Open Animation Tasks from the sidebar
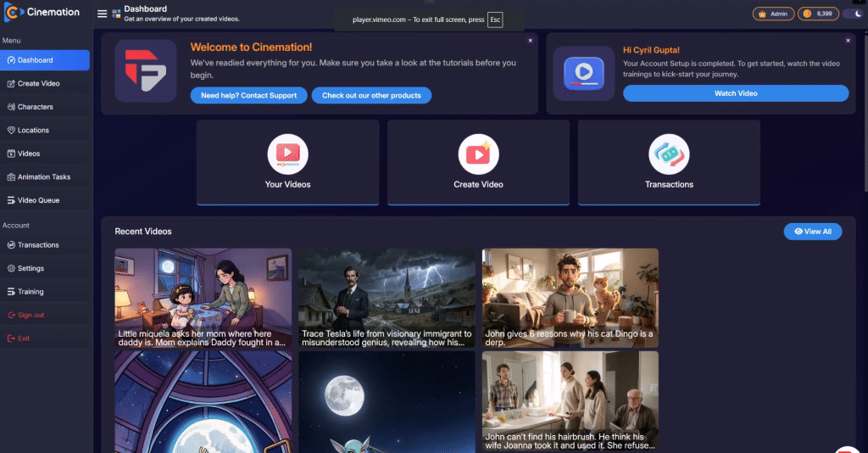 pos(43,177)
